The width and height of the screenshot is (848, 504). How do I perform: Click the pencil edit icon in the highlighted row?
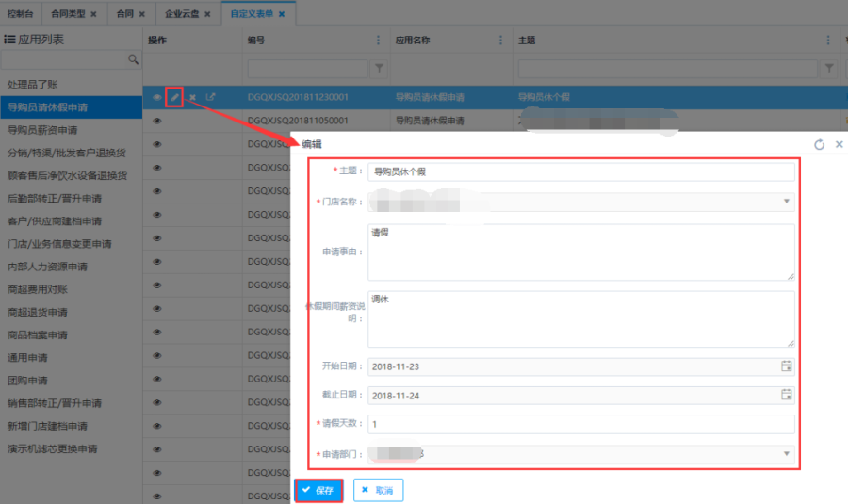tap(174, 97)
